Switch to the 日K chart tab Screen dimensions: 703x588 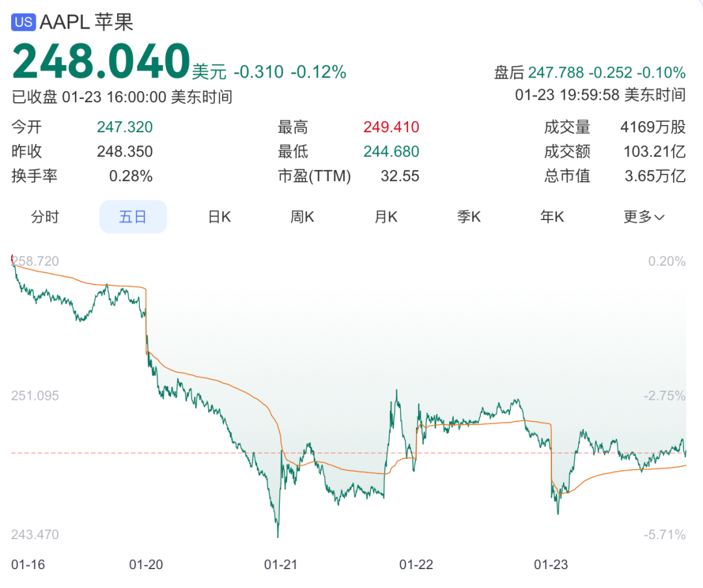[219, 217]
